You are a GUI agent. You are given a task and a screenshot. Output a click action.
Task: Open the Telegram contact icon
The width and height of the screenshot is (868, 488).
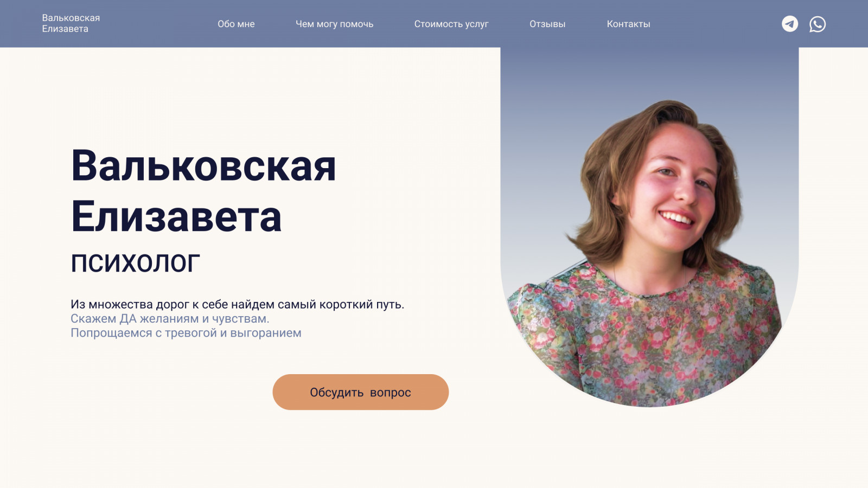pyautogui.click(x=790, y=24)
